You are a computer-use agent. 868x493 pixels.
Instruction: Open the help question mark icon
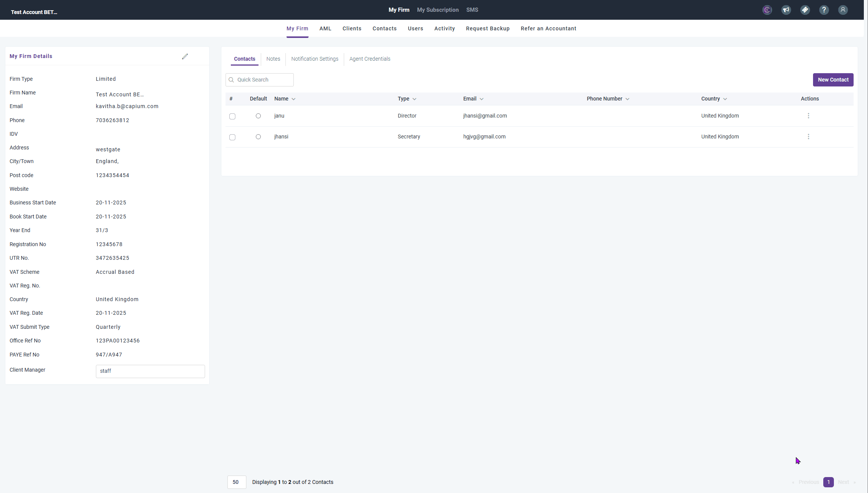[824, 10]
